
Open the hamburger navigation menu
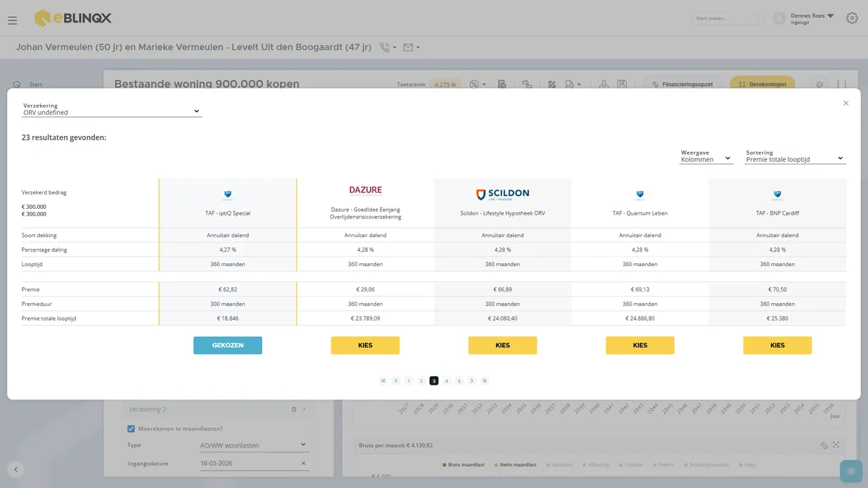12,20
